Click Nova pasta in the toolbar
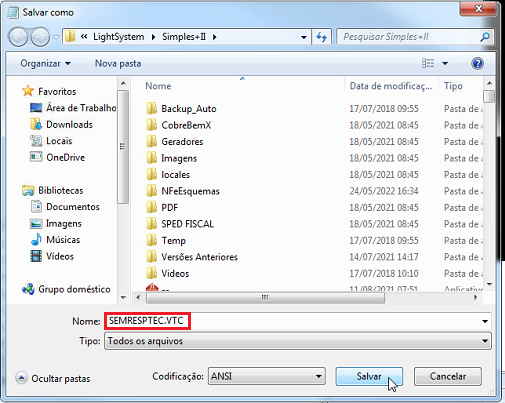This screenshot has height=403, width=505. pos(118,63)
